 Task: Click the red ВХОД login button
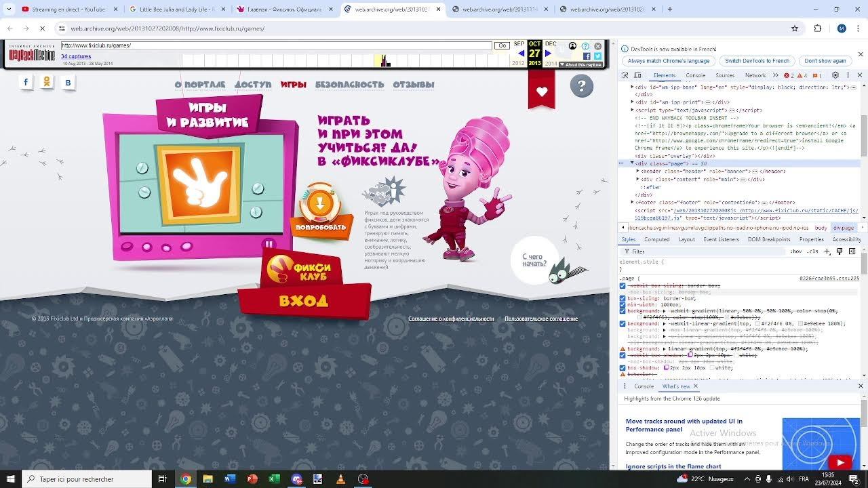(x=304, y=301)
